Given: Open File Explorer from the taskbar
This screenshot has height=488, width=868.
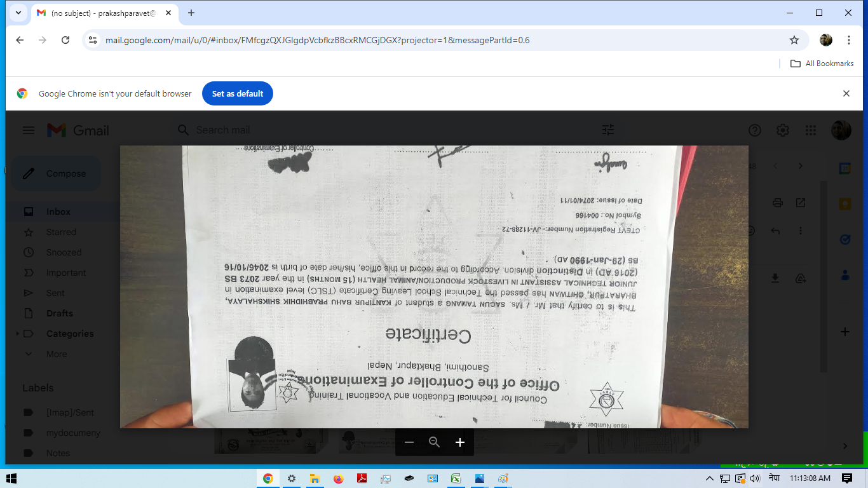Looking at the screenshot, I should click(x=315, y=478).
